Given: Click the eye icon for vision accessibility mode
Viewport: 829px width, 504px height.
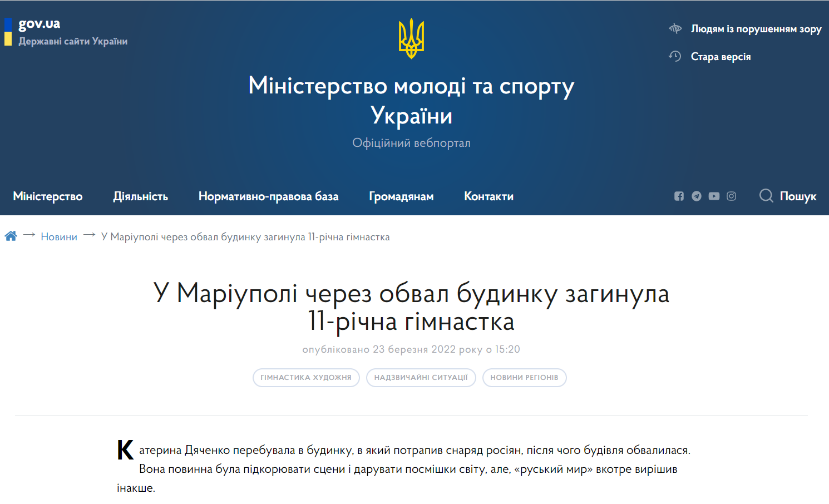Looking at the screenshot, I should point(675,28).
